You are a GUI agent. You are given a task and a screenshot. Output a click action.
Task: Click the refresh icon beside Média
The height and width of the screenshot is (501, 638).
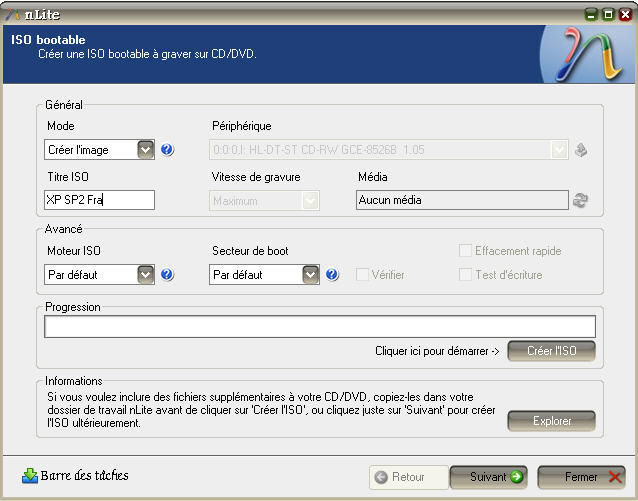(581, 200)
